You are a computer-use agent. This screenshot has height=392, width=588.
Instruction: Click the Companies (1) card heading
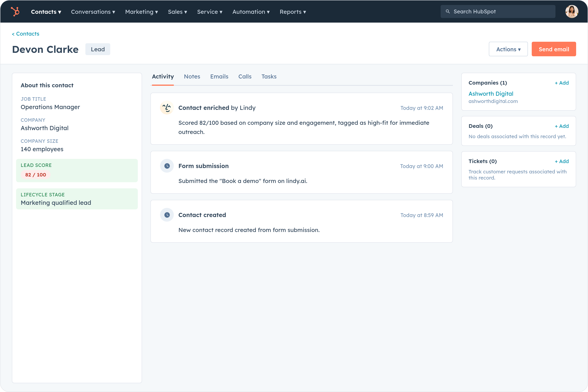(x=488, y=83)
